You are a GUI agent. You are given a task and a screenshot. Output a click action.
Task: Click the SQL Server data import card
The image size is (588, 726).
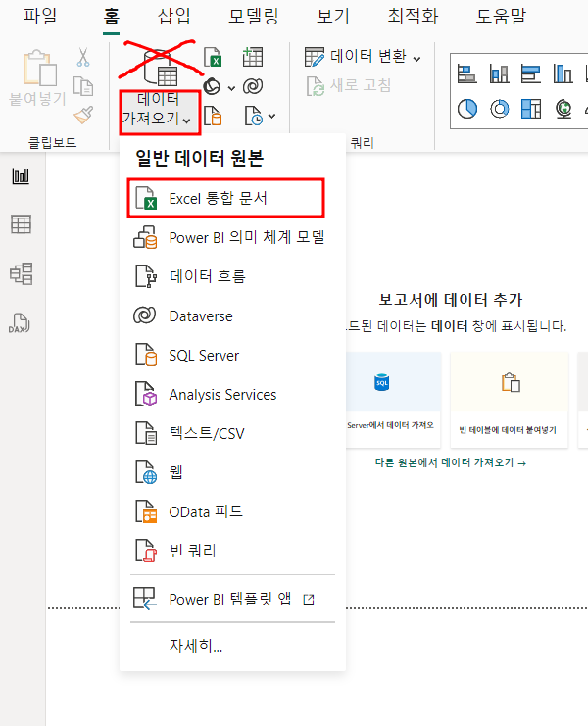coord(393,400)
